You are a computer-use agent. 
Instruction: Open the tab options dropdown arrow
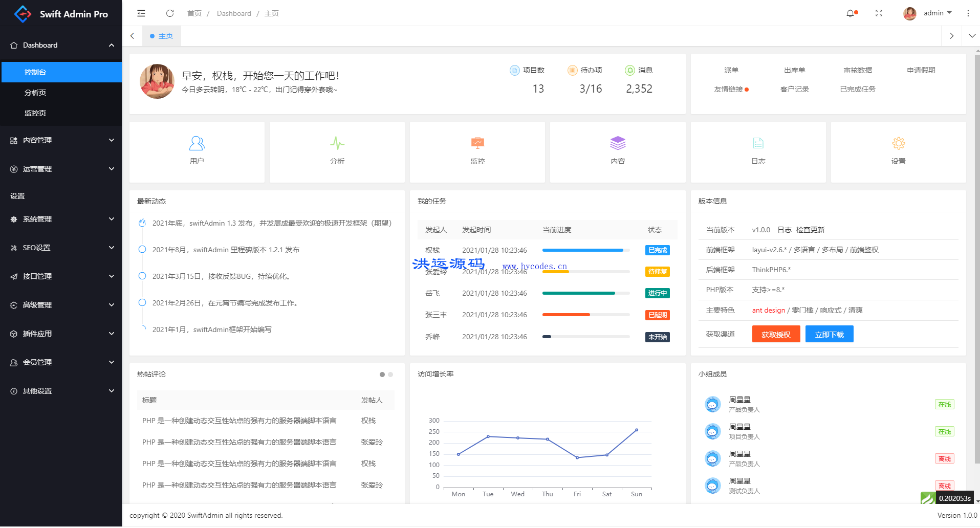coord(972,36)
